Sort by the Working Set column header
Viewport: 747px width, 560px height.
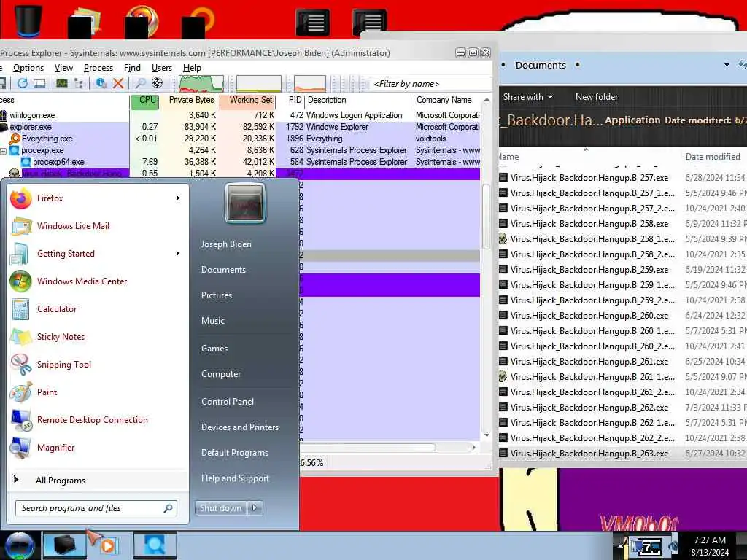pos(248,101)
